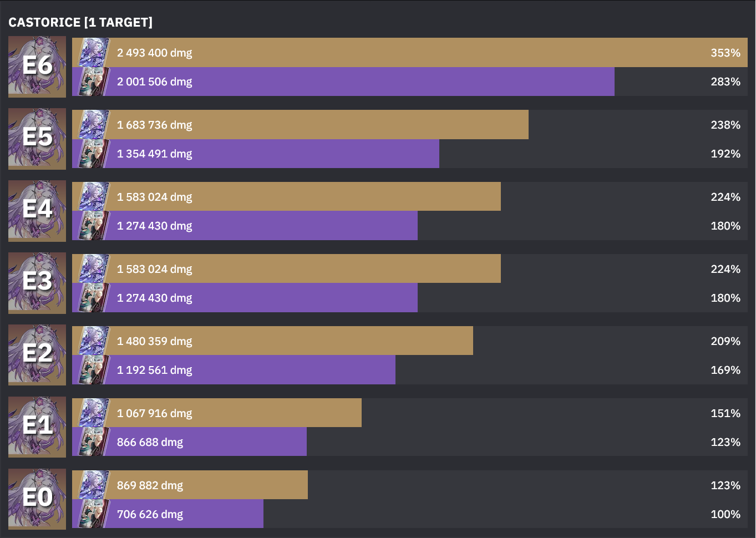Click the 353% label on the top bar

click(725, 53)
